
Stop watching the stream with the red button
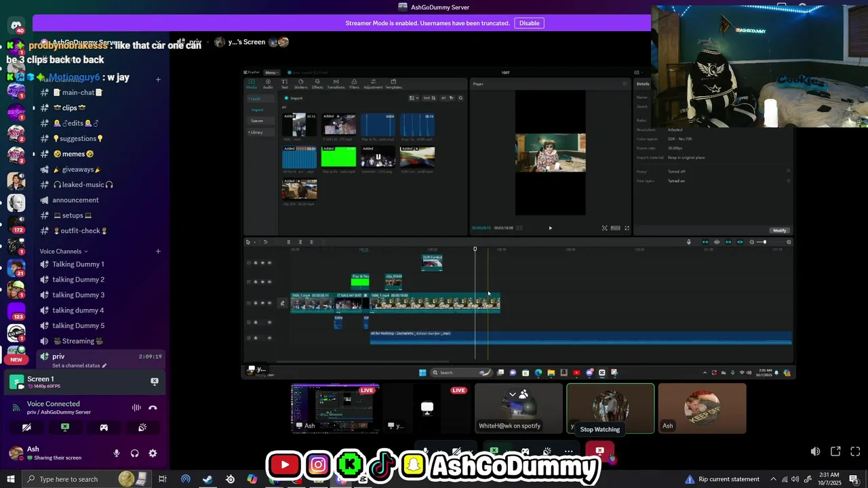click(x=600, y=451)
